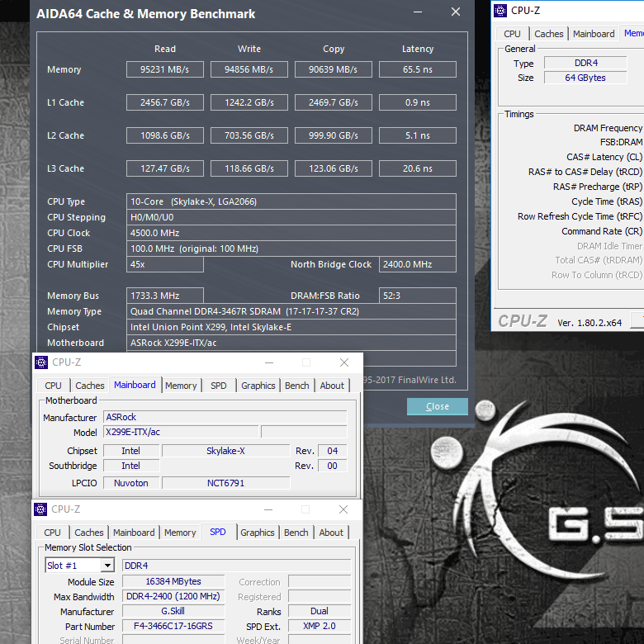
Task: Click the CPU Clock field showing 4500.0 MHz
Action: (x=291, y=233)
